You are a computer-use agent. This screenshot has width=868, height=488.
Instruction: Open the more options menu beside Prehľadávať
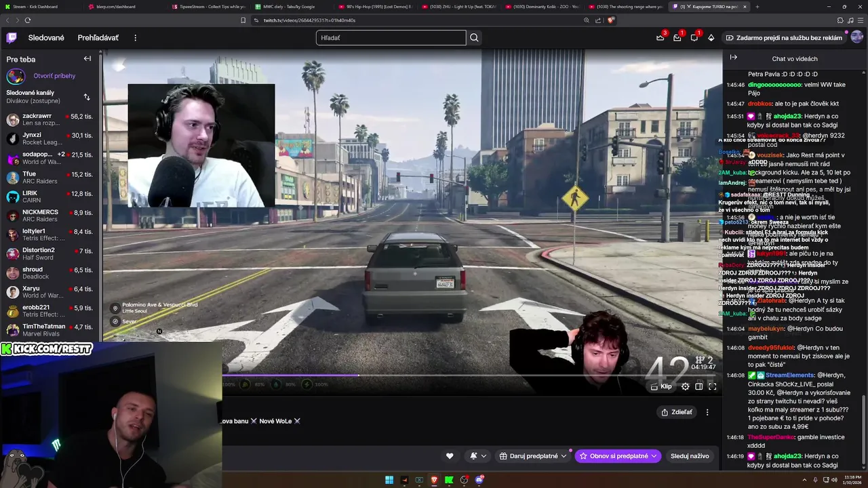click(135, 38)
